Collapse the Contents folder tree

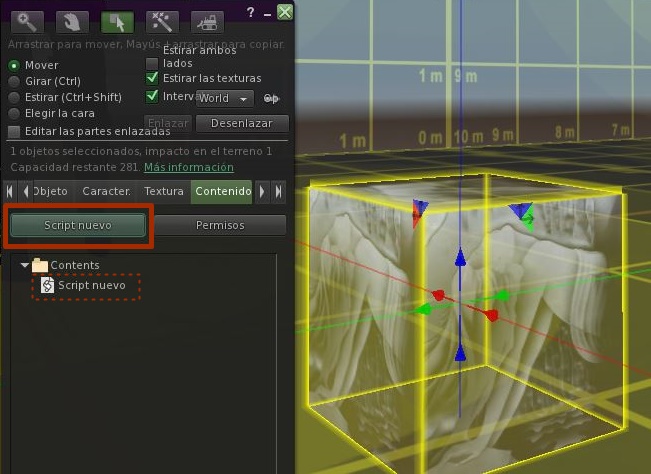point(24,265)
